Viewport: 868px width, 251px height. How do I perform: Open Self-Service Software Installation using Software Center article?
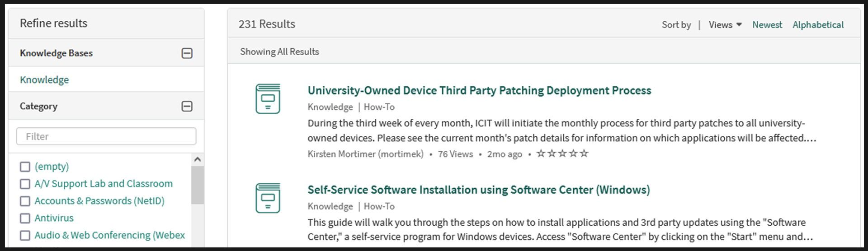click(479, 190)
